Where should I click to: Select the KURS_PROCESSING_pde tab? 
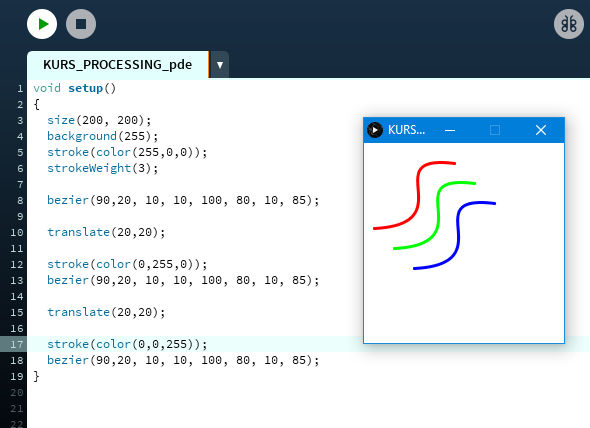click(117, 65)
